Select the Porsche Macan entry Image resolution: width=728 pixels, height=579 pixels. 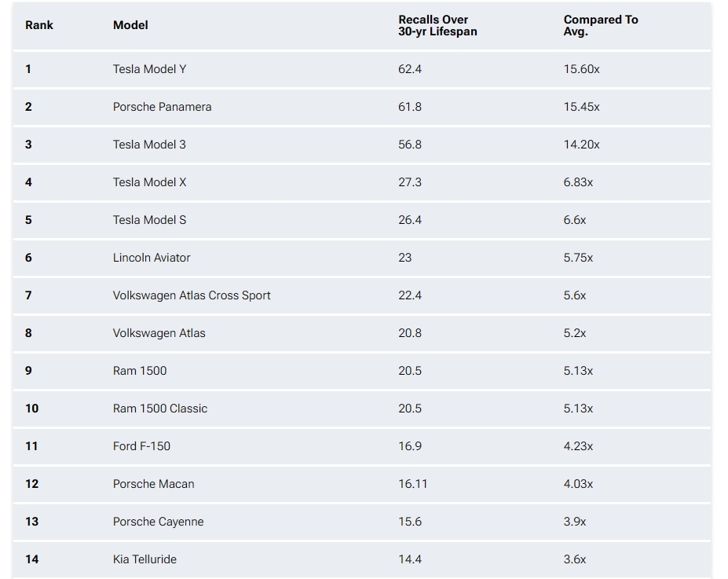153,484
